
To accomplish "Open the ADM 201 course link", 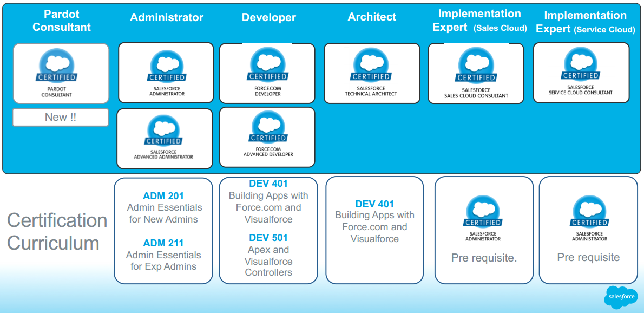I will 163,196.
